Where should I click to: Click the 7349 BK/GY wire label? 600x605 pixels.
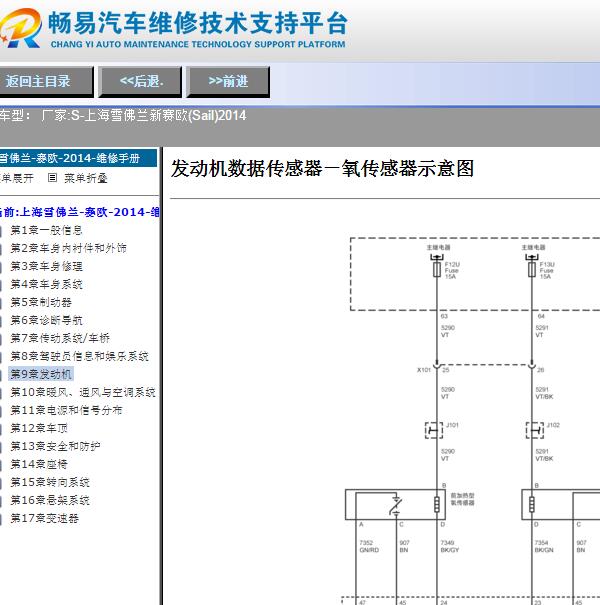450,546
